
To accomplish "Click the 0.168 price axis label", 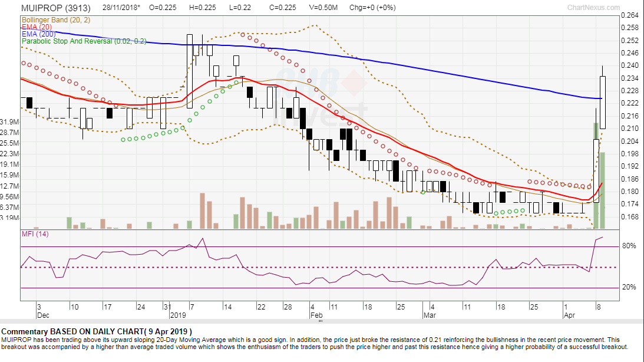I will click(x=630, y=216).
